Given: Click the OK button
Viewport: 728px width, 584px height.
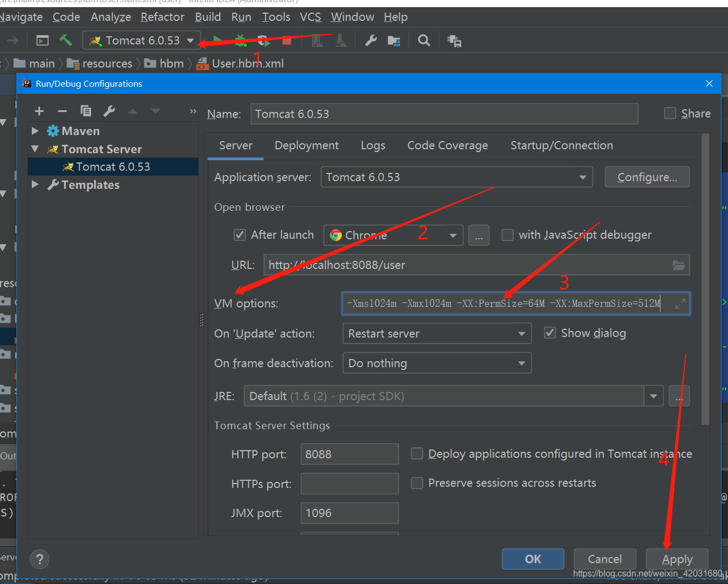Looking at the screenshot, I should (533, 559).
